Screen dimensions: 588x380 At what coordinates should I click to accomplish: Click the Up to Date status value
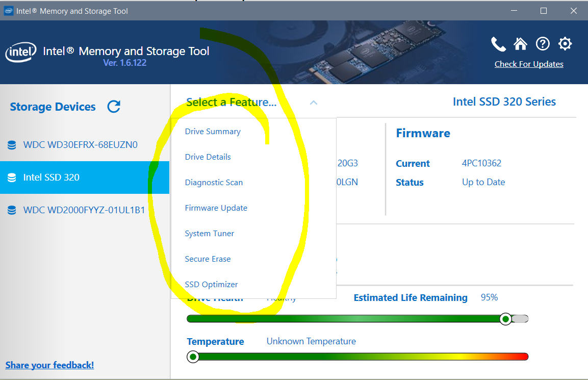[x=483, y=182]
